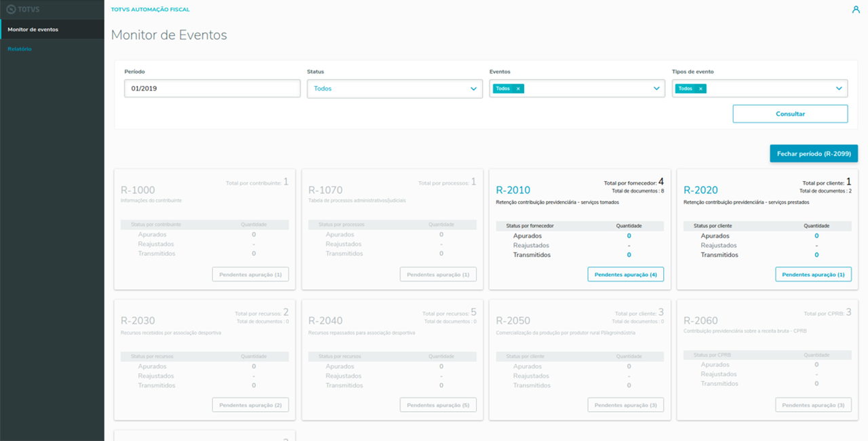Open Pendentes apuração (1) for R-2020

(813, 274)
